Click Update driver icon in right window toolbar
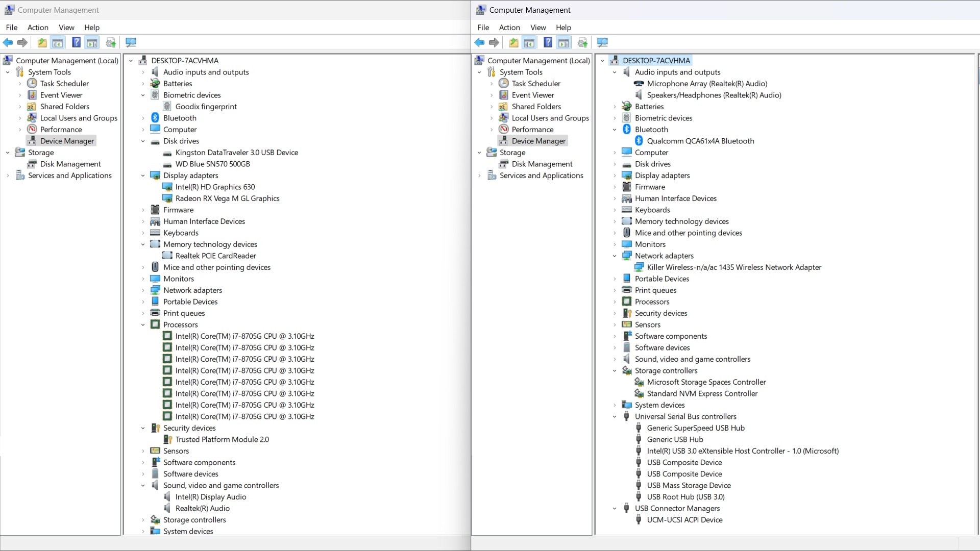 click(x=582, y=43)
